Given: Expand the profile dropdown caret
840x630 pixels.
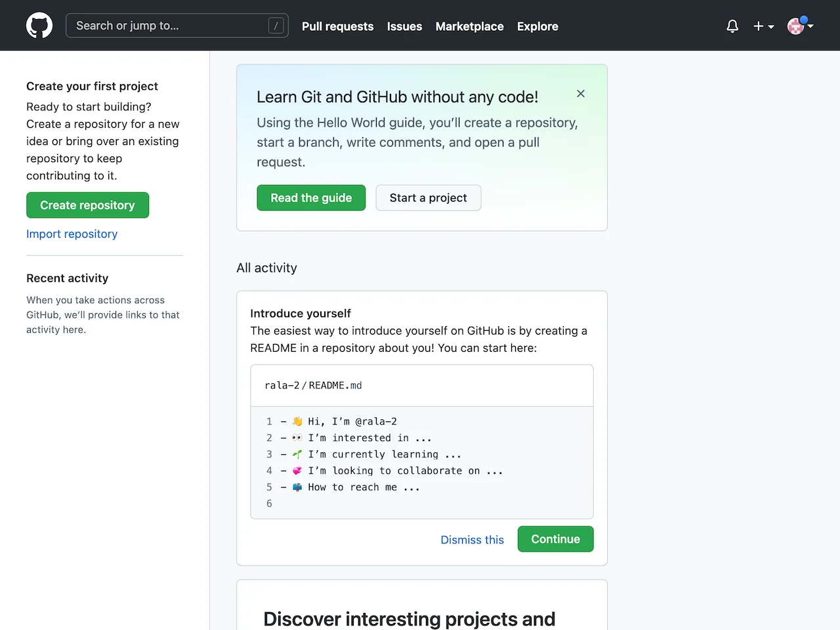Looking at the screenshot, I should (x=810, y=28).
